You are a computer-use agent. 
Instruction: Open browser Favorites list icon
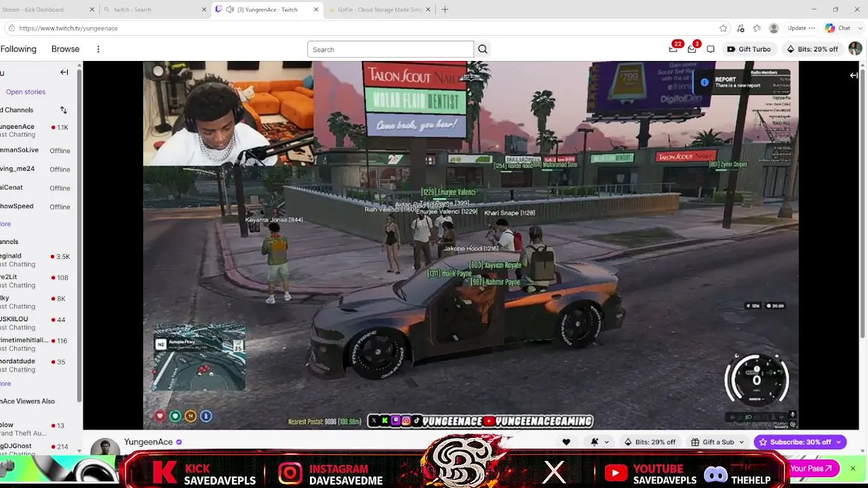[x=757, y=28]
